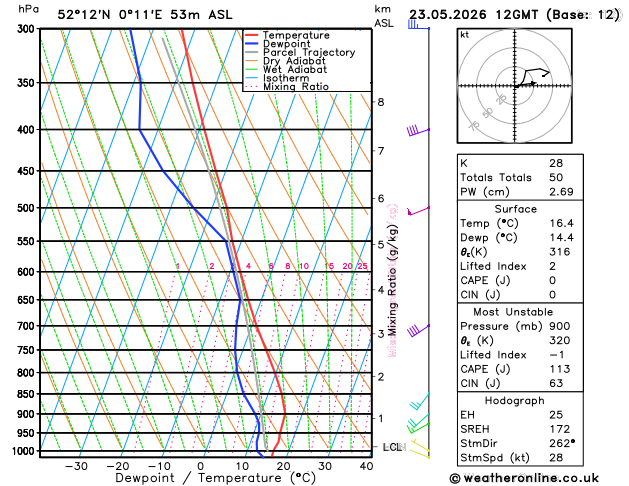Click the surface Temp value 16.4
The height and width of the screenshot is (486, 629).
click(x=561, y=223)
